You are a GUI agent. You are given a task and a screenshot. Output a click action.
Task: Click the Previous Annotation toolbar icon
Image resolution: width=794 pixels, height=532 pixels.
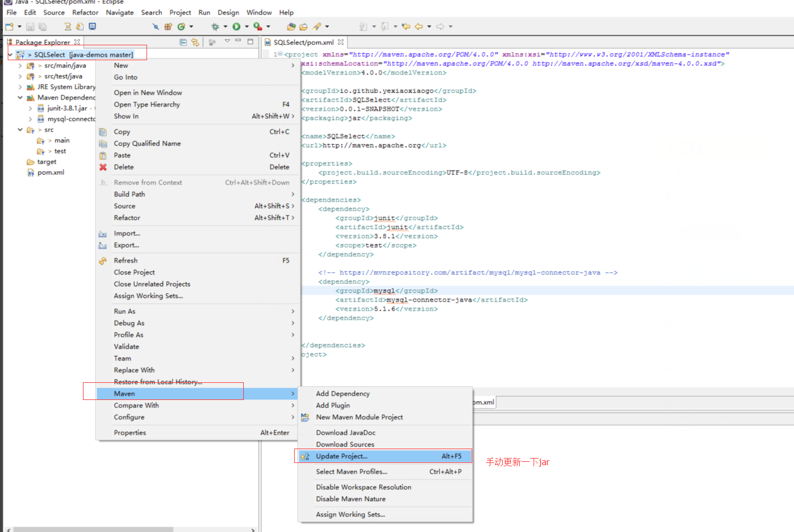[x=385, y=27]
